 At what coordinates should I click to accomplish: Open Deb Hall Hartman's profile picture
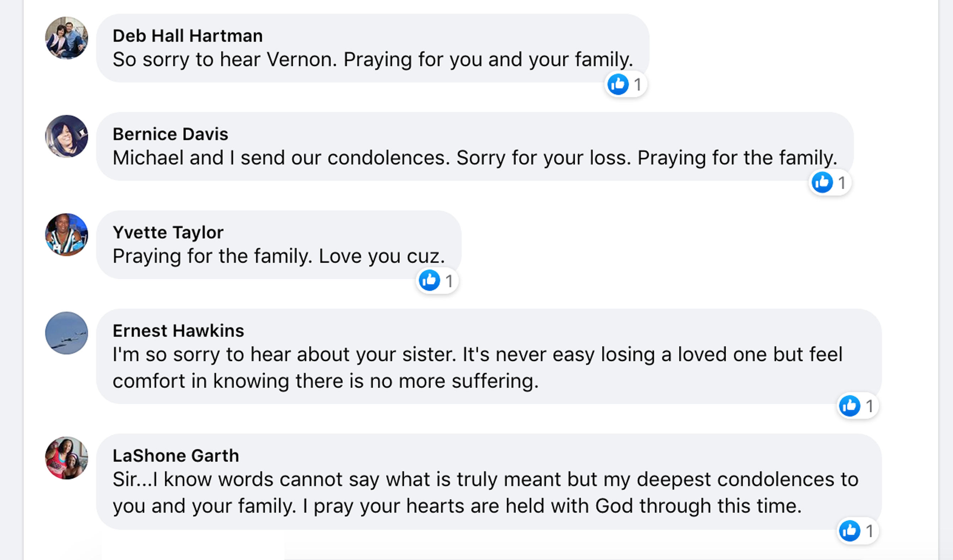click(66, 38)
